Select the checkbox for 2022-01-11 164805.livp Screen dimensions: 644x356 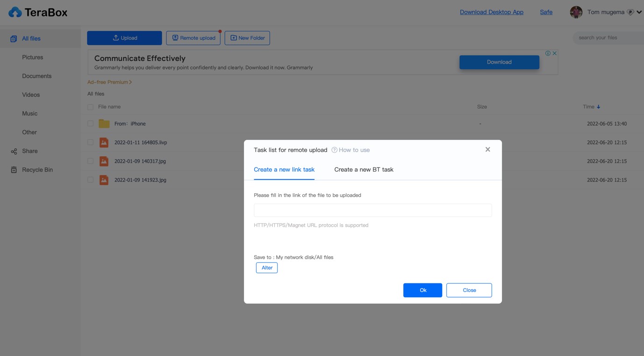[x=90, y=142]
